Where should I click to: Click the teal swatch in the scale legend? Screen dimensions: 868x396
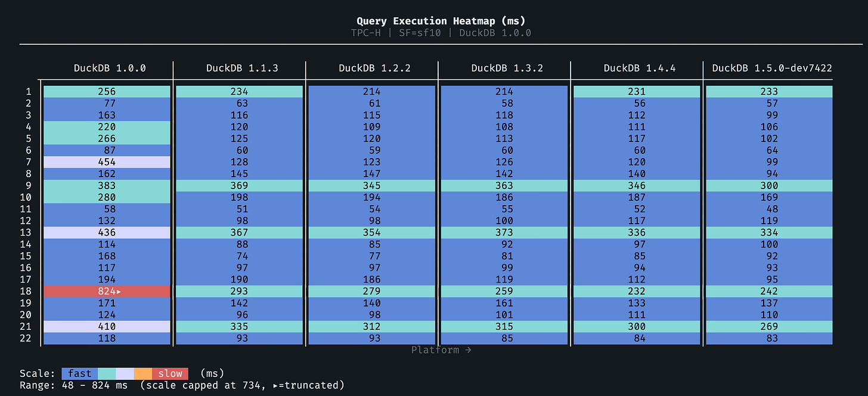tap(107, 374)
